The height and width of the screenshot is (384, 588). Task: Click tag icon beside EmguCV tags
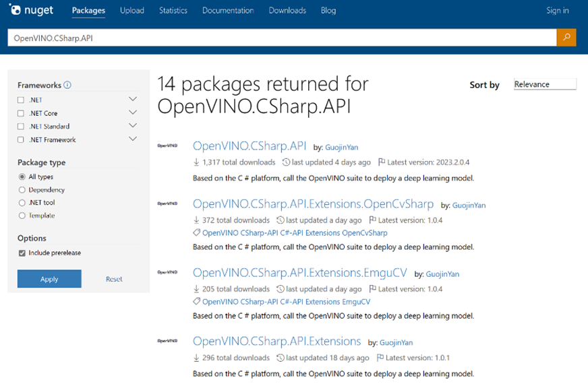pos(196,301)
